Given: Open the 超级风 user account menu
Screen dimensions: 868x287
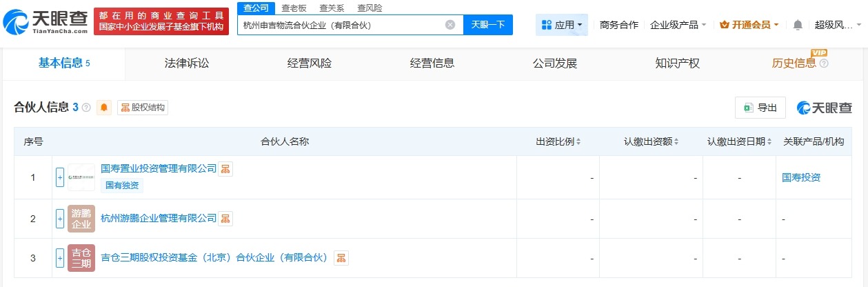Looking at the screenshot, I should pos(836,25).
